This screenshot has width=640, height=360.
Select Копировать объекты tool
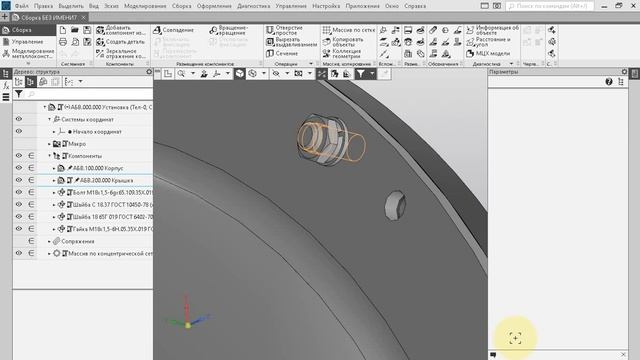tap(343, 42)
